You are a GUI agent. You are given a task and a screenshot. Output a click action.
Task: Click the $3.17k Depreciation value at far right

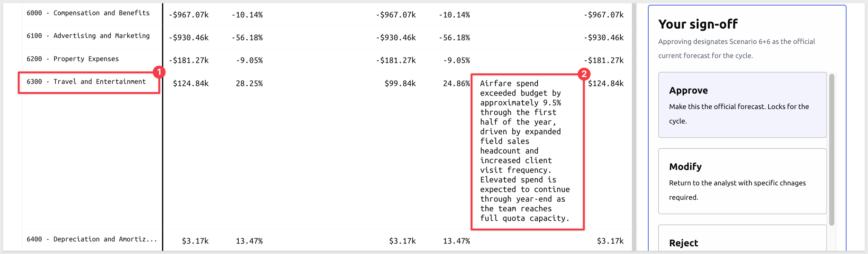[x=610, y=241]
